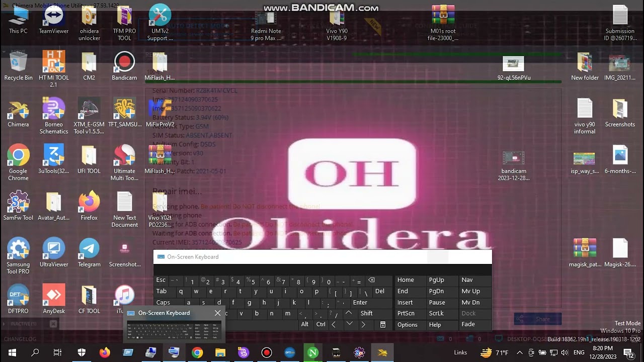Viewport: 644px width, 362px height.
Task: Select the HT MI TOOL 2.1 icon
Action: coord(54,69)
